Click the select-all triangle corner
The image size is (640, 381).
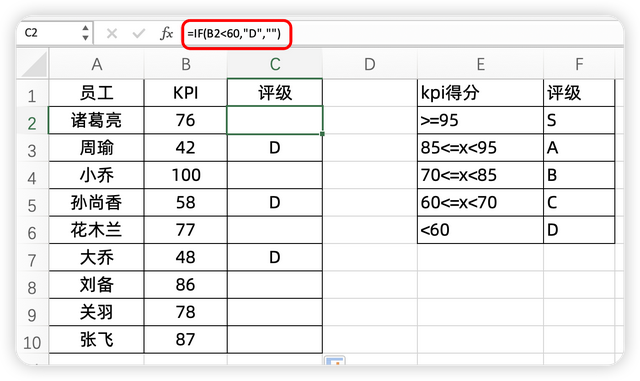[33, 64]
